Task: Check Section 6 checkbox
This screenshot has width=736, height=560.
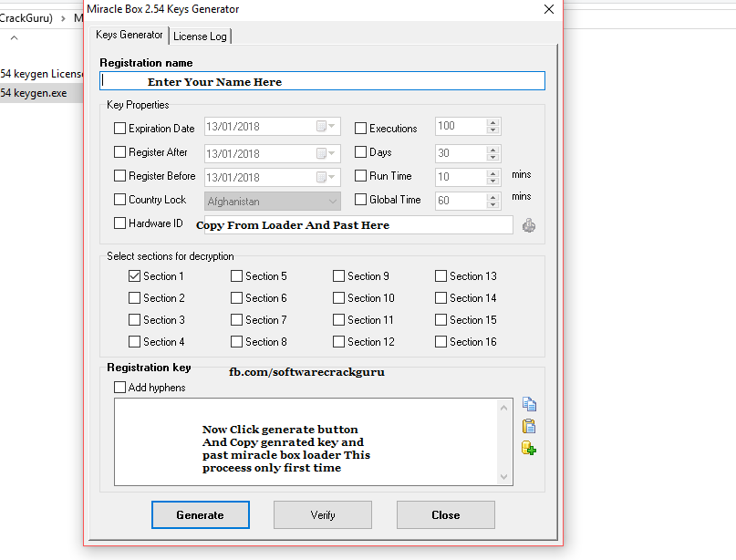Action: pyautogui.click(x=236, y=298)
